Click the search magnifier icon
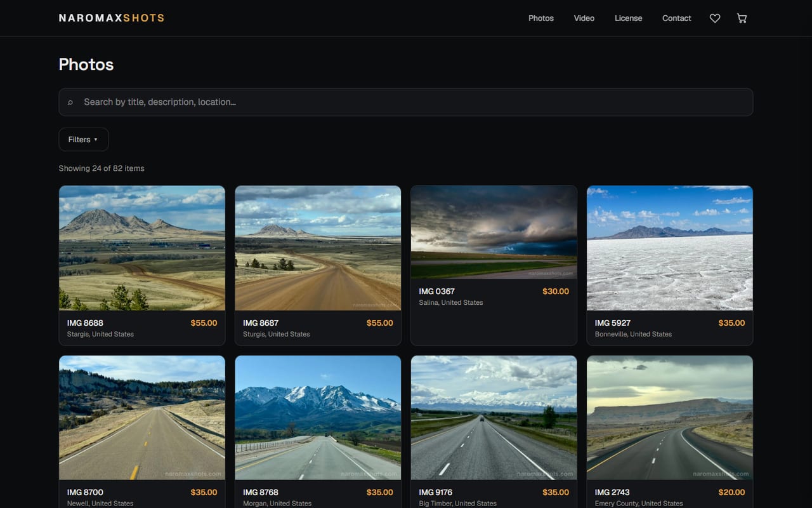This screenshot has width=812, height=508. (70, 102)
